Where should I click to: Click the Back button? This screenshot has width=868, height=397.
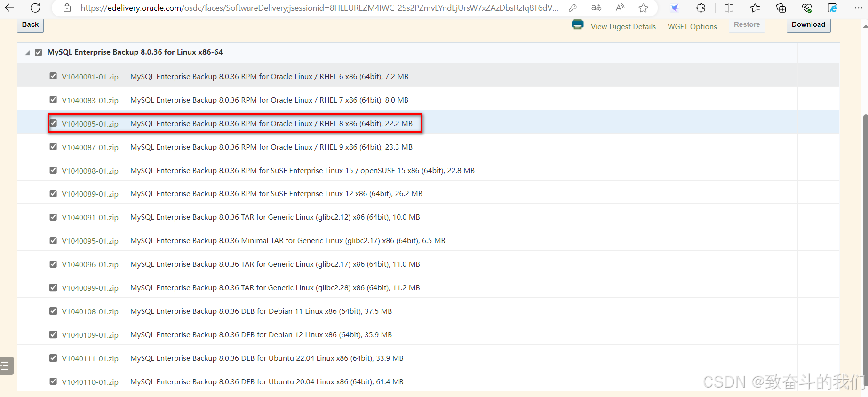pos(31,25)
